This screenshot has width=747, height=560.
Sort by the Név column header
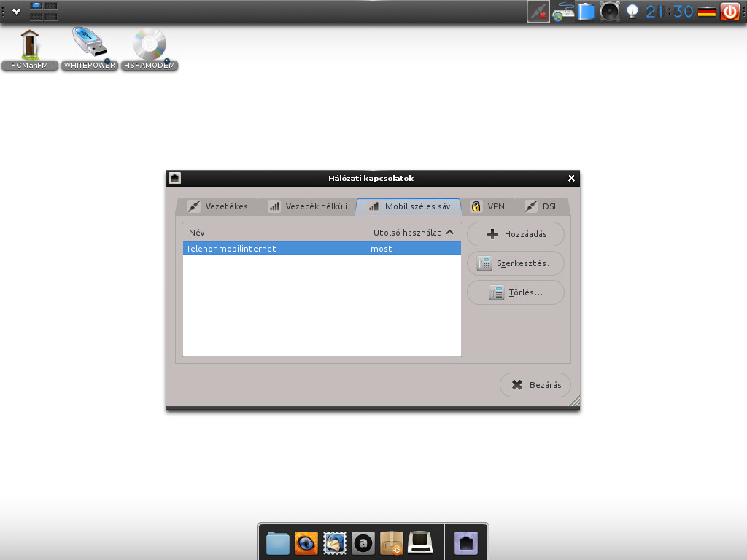click(x=275, y=233)
